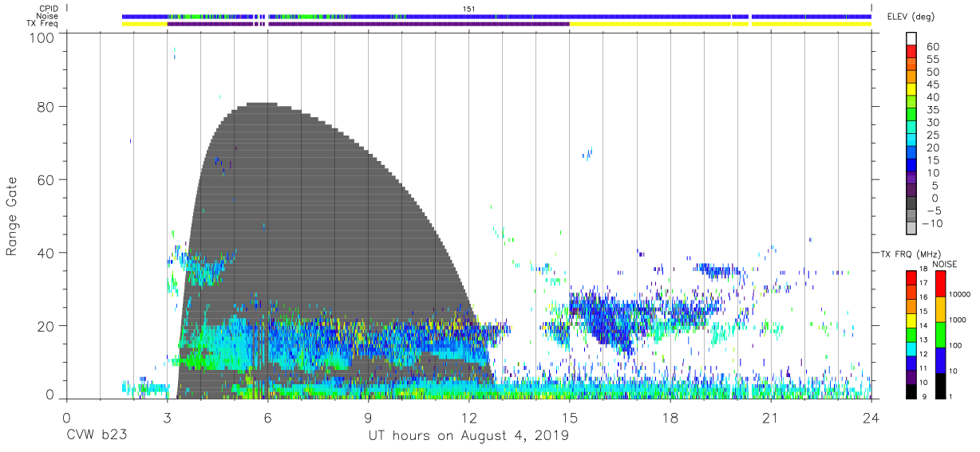Click the green swatch in the NOISE color bar
This screenshot has height=452, width=980.
tap(942, 334)
